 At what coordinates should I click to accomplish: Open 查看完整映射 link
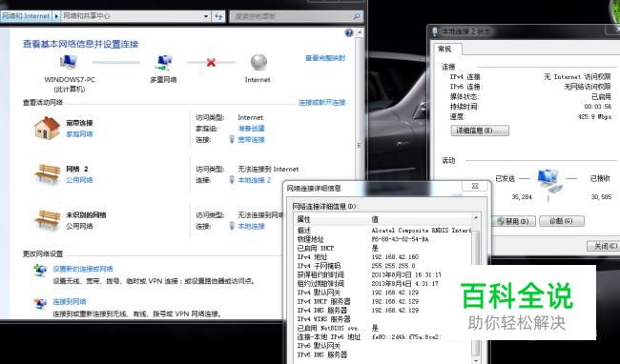325,58
